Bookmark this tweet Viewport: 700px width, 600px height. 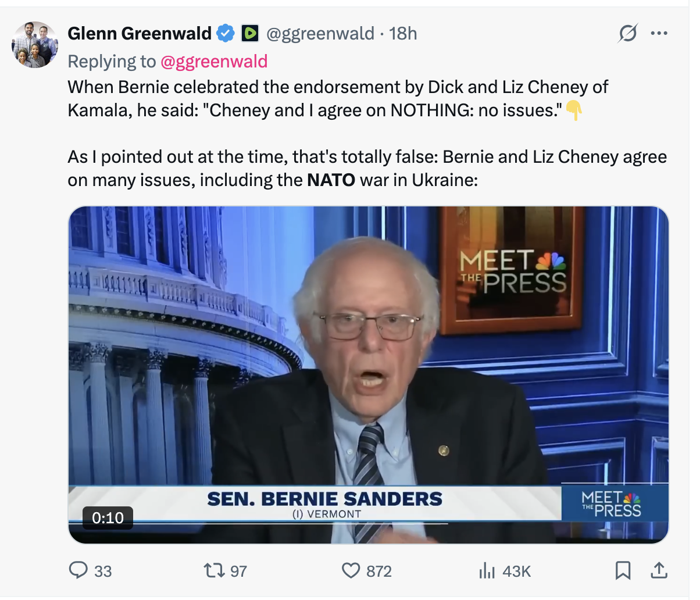(623, 570)
